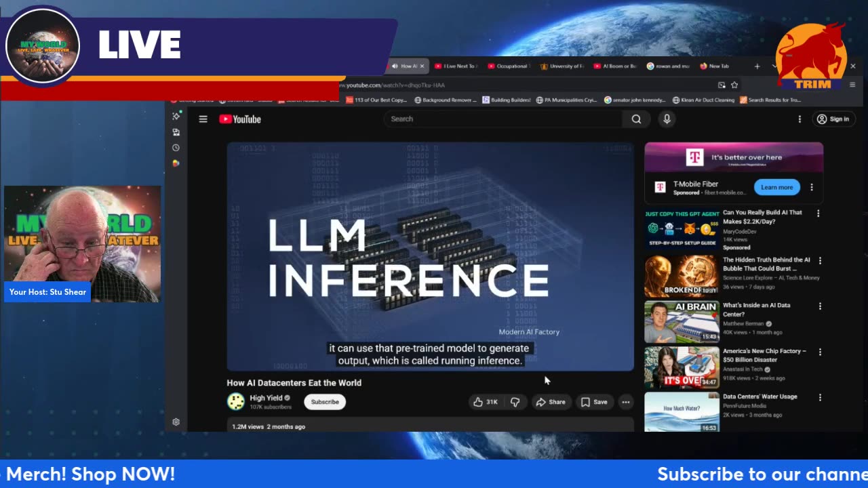Screen dimensions: 868x488
Task: Open the 'AI Brain' data center thumbnail
Action: [x=682, y=322]
